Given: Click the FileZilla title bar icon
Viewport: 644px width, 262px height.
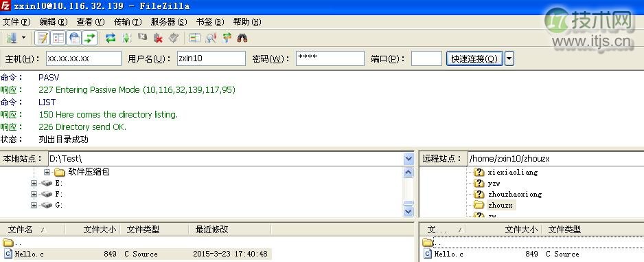Looking at the screenshot, I should pos(5,6).
